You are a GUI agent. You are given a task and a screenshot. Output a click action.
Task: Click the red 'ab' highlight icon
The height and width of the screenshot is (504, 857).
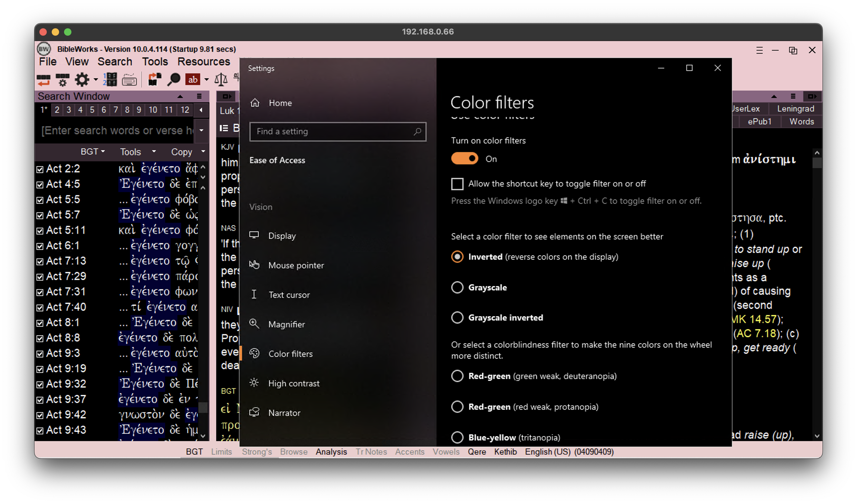coord(192,79)
